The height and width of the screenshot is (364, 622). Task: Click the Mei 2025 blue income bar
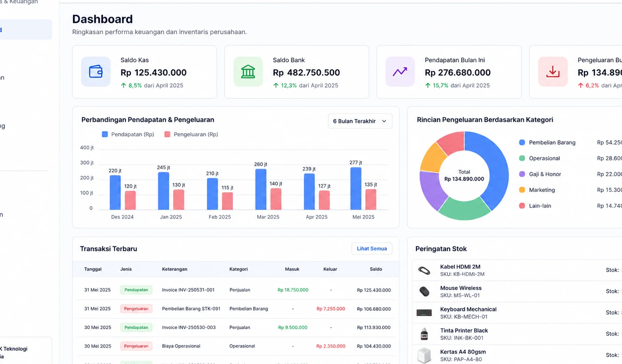click(356, 188)
